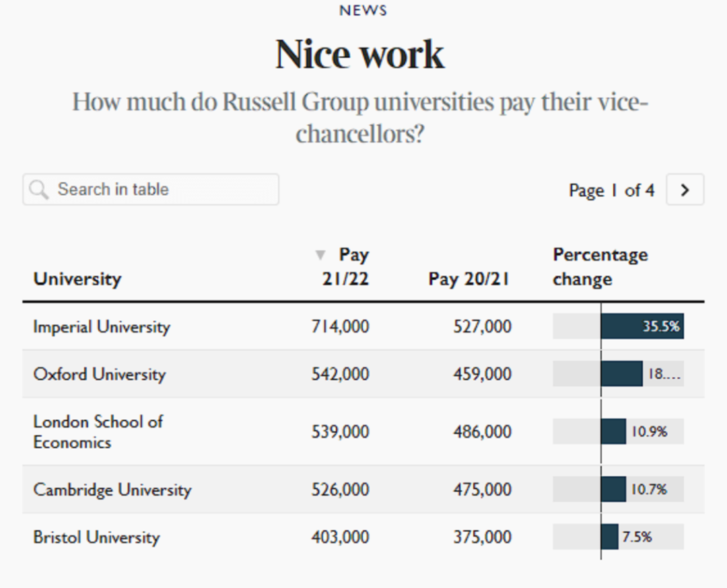Screen dimensions: 727x588
Task: Select the Oxford University row name
Action: (x=100, y=374)
